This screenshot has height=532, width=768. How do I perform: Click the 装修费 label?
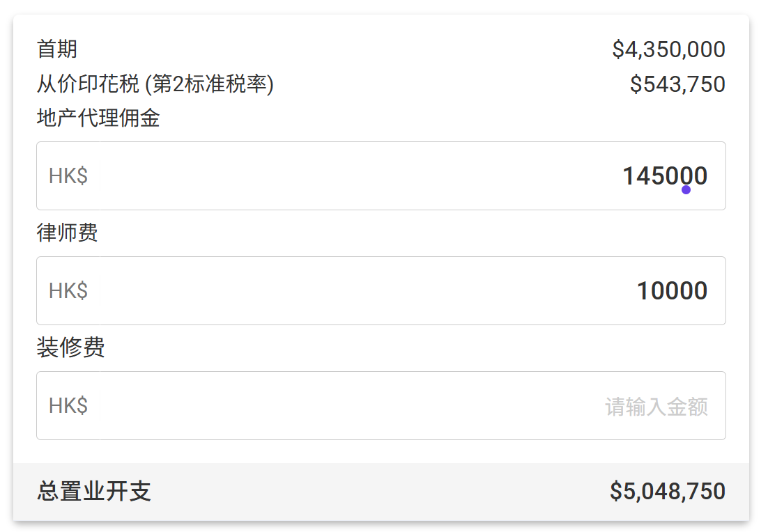70,347
